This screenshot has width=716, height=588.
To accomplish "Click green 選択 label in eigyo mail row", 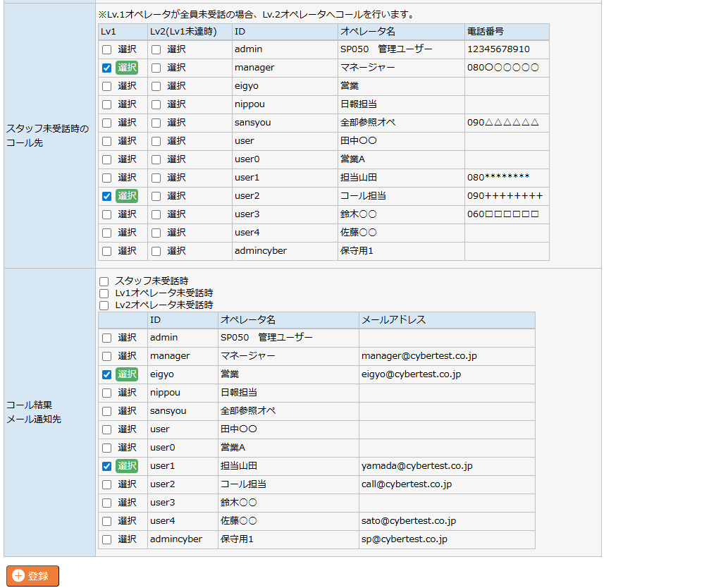I will (126, 374).
